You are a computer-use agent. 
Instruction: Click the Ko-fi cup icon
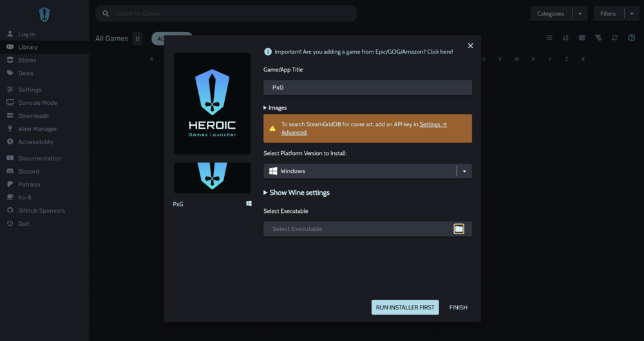click(10, 198)
